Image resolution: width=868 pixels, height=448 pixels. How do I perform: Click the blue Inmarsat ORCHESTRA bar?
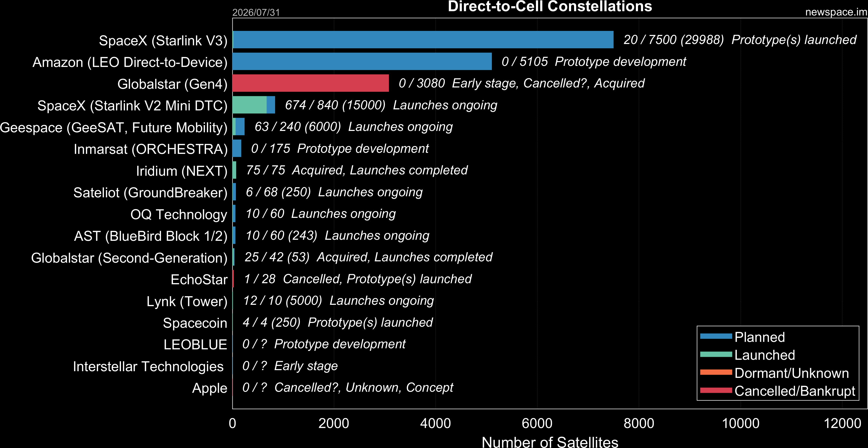(237, 148)
